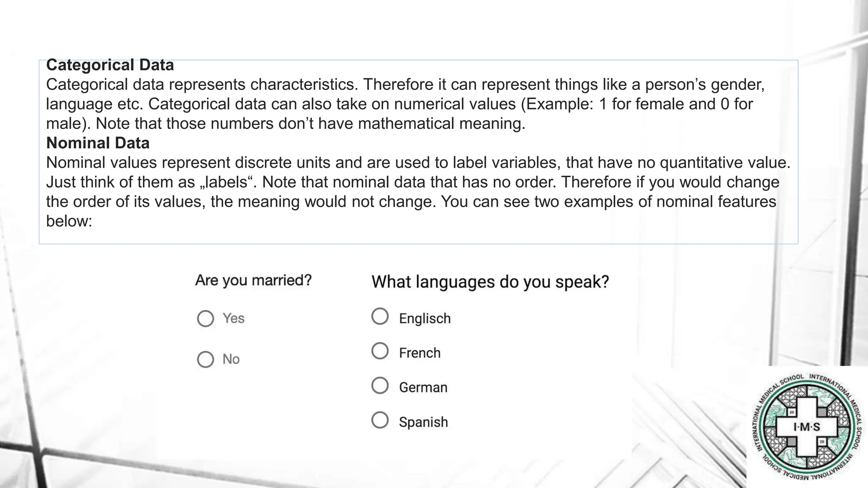Viewport: 868px width, 488px height.
Task: Click the 'Englisch' option label text
Action: click(x=425, y=319)
